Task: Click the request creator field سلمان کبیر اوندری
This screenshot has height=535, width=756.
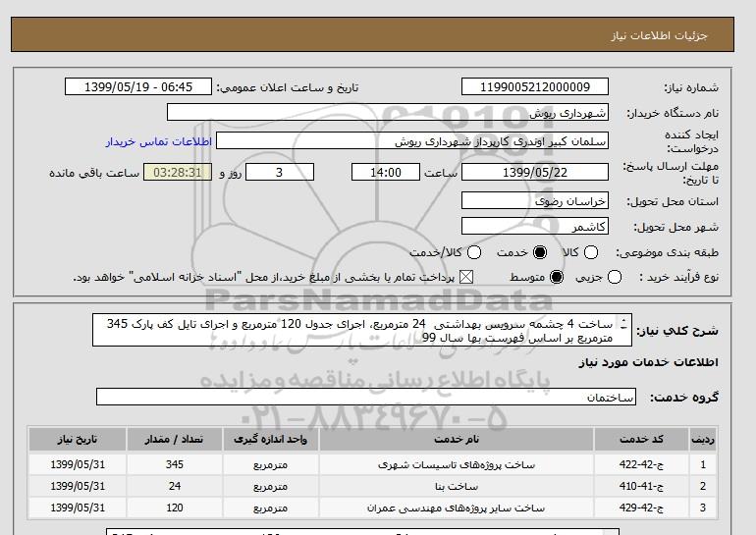Action: 412,141
